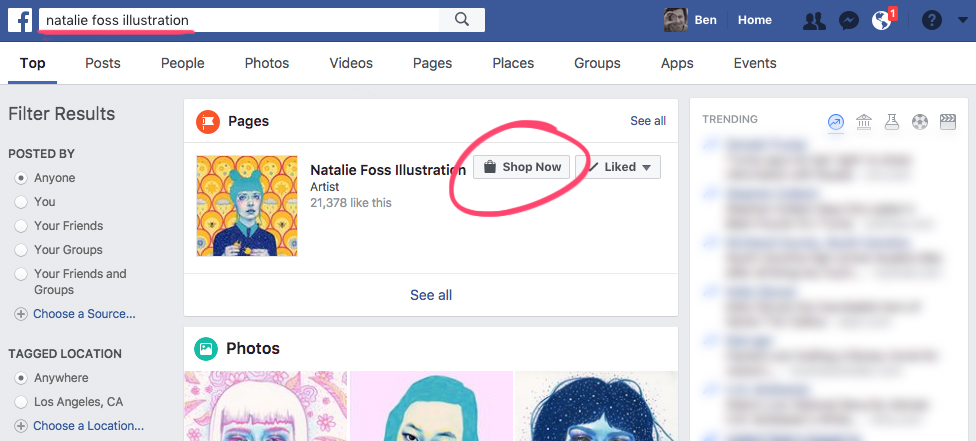This screenshot has width=976, height=441.
Task: Switch to the Apps tab
Action: click(677, 64)
